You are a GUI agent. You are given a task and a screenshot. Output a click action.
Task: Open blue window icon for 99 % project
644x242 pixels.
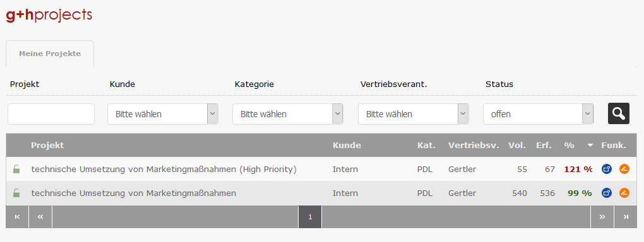pyautogui.click(x=607, y=193)
